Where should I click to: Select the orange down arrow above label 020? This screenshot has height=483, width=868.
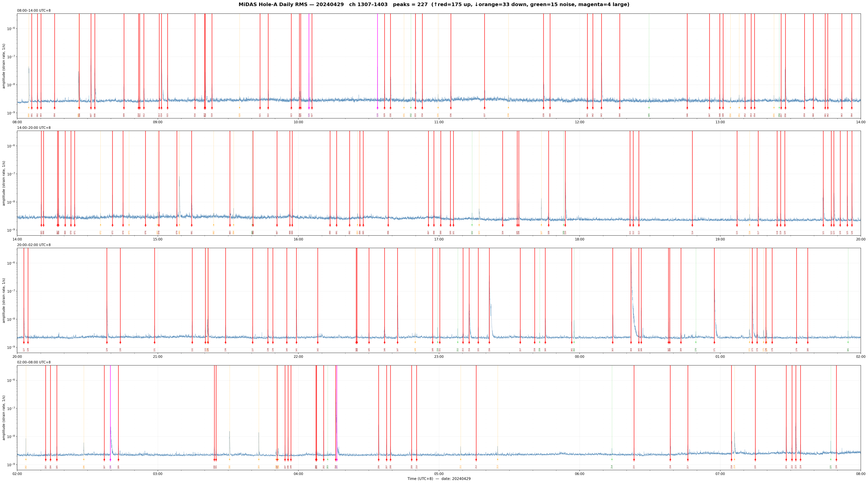(x=240, y=108)
